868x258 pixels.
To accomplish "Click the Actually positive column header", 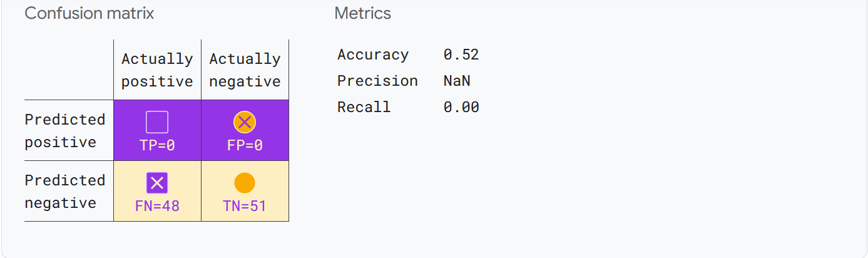I will pyautogui.click(x=157, y=70).
